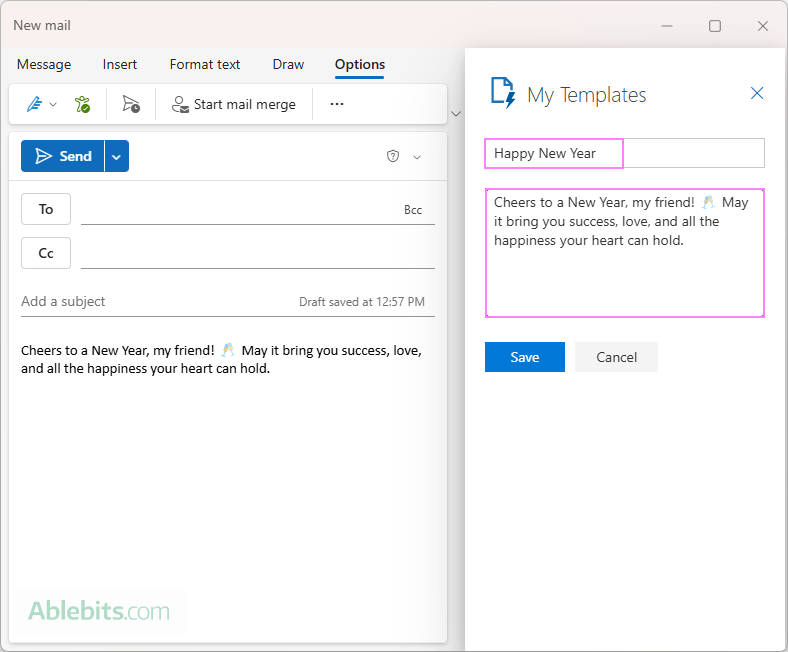Click the Add a subject field
Viewport: 788px width, 652px height.
150,301
